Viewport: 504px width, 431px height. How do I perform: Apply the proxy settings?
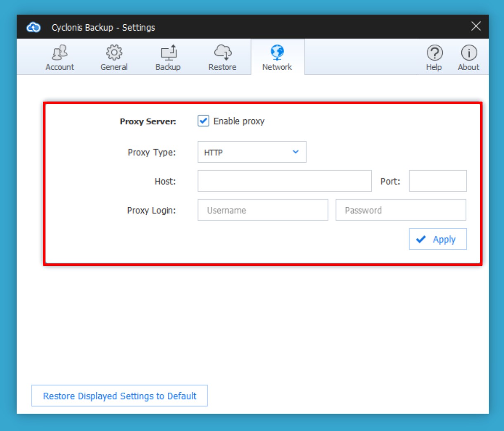[x=437, y=239]
